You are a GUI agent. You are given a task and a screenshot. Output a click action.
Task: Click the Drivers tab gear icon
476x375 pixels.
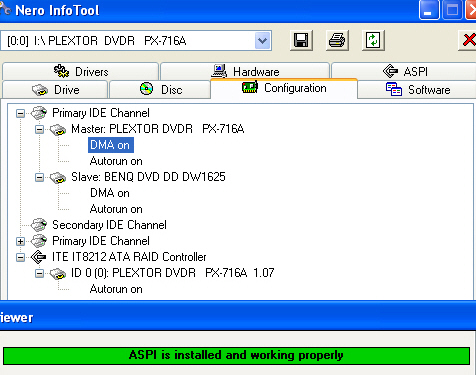tap(61, 71)
